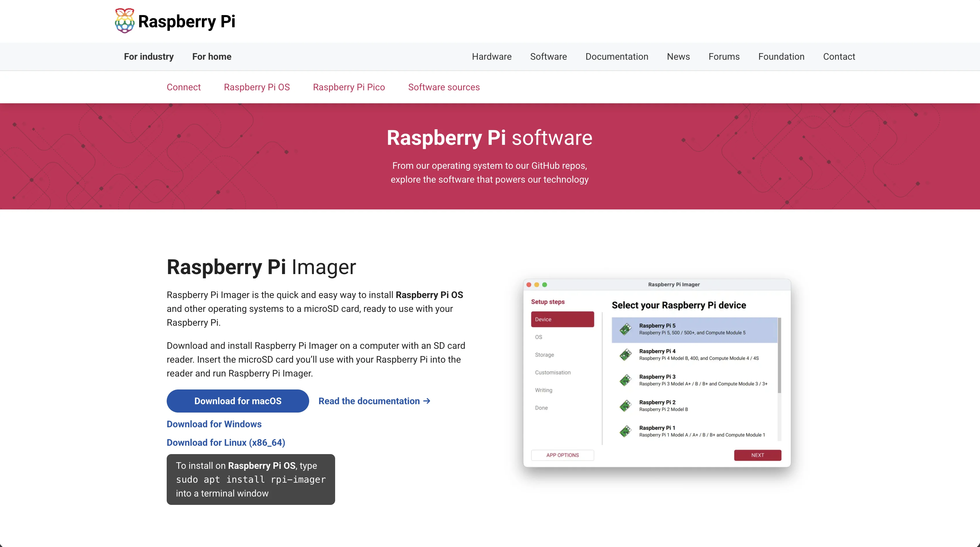Click the green zoom dot in Imager window

[x=545, y=285]
